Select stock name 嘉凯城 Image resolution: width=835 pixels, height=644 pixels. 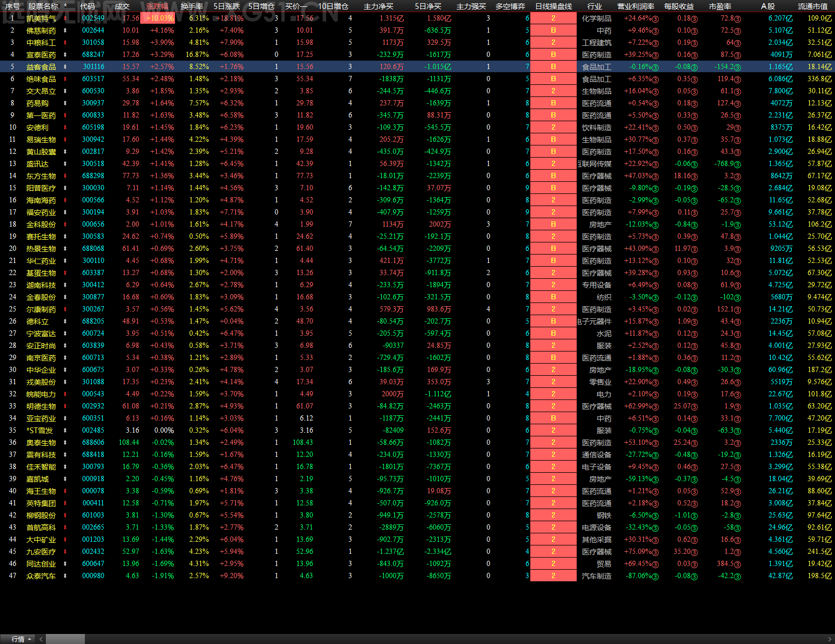37,479
